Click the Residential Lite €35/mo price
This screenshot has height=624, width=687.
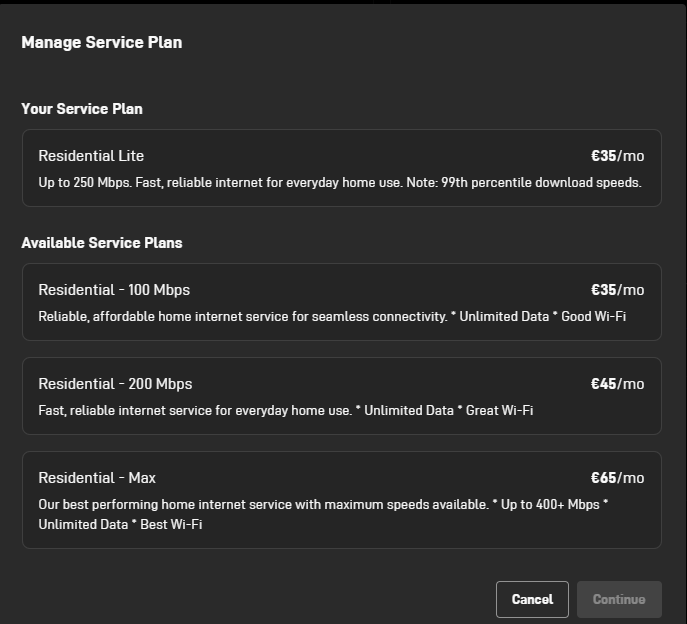[617, 156]
